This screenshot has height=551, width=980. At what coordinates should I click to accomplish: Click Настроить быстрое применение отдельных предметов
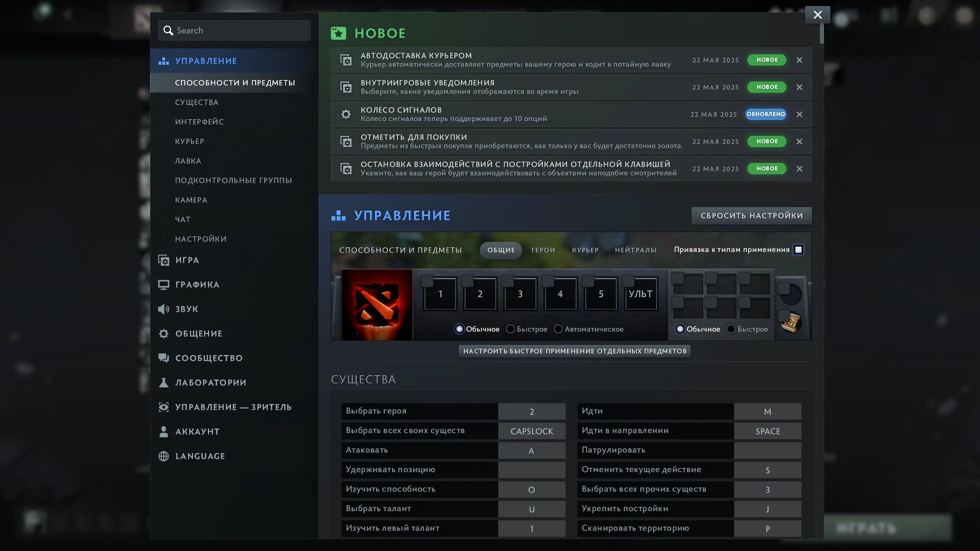coord(574,351)
